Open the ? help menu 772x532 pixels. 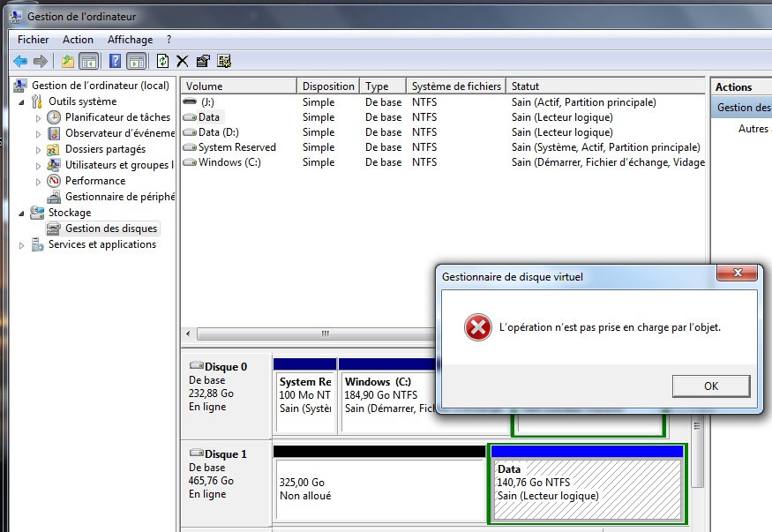[x=169, y=40]
